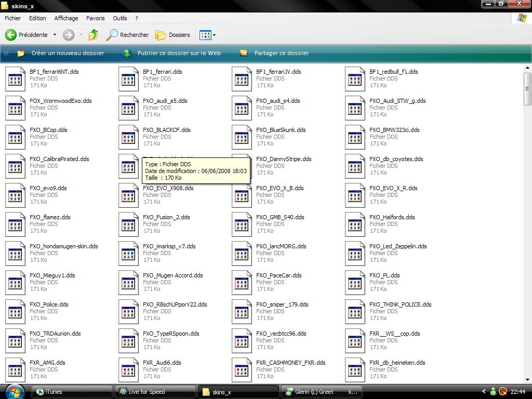Select FXO_BCop.dds file icon
The height and width of the screenshot is (399, 532).
pos(15,137)
